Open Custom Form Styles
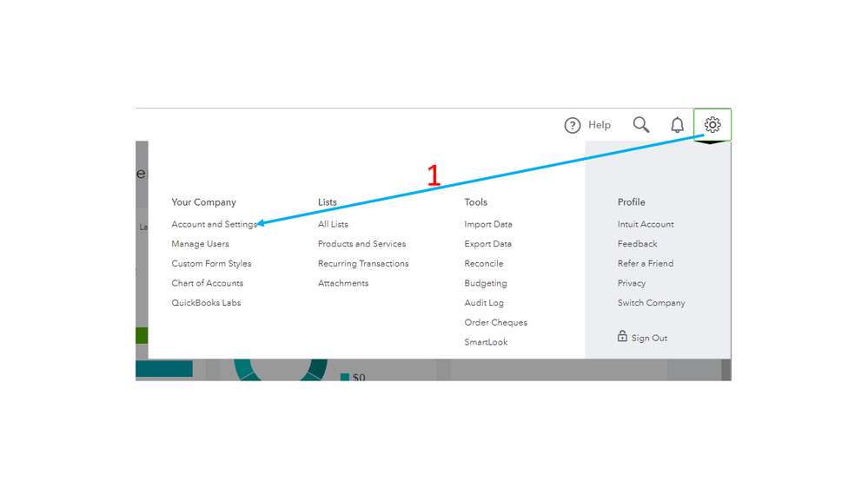 211,263
